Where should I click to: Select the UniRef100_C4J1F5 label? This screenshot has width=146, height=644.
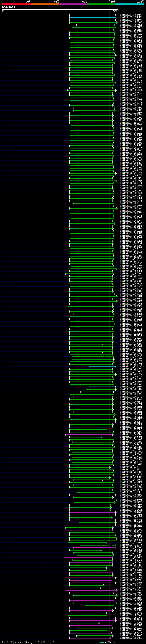point(131,402)
